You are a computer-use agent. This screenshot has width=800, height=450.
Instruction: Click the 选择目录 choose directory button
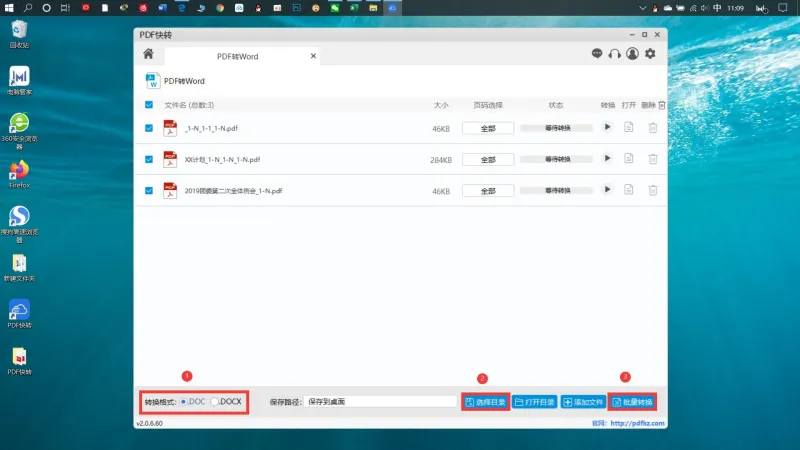(x=485, y=402)
